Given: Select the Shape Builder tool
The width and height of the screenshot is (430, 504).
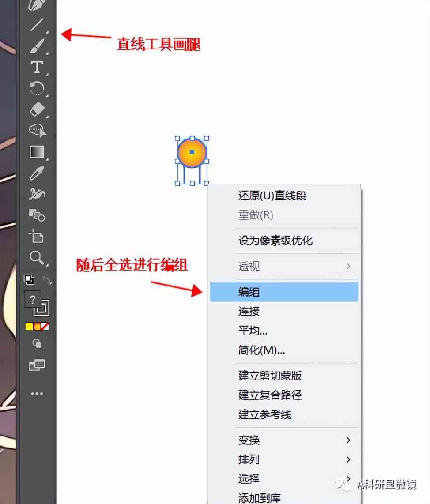Looking at the screenshot, I should (x=38, y=131).
